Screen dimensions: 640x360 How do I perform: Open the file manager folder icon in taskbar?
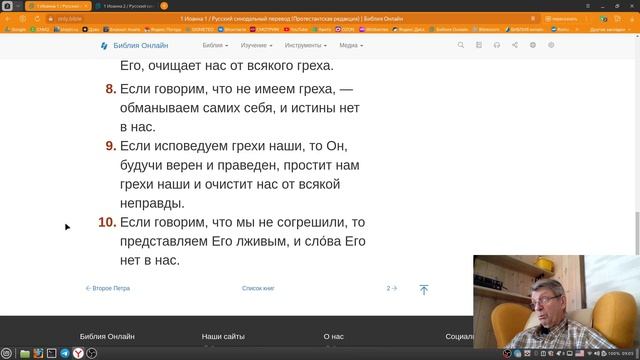[x=25, y=353]
